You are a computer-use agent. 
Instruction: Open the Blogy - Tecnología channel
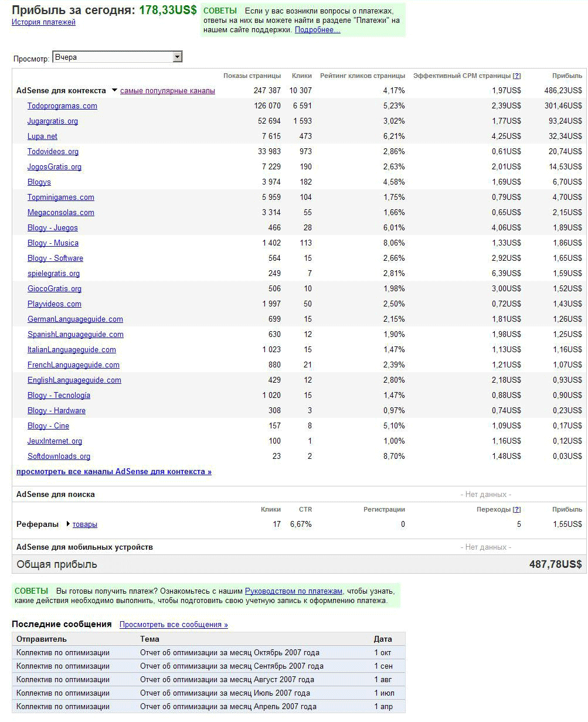[59, 396]
